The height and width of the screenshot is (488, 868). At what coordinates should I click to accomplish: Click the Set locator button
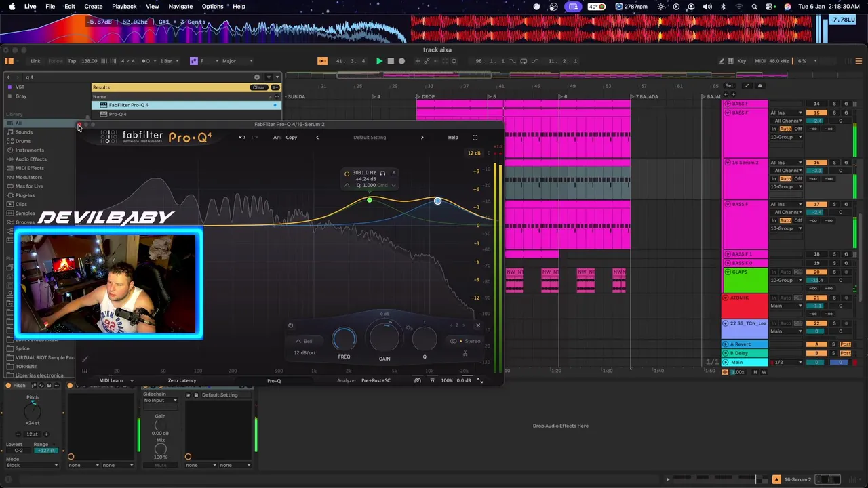[729, 86]
